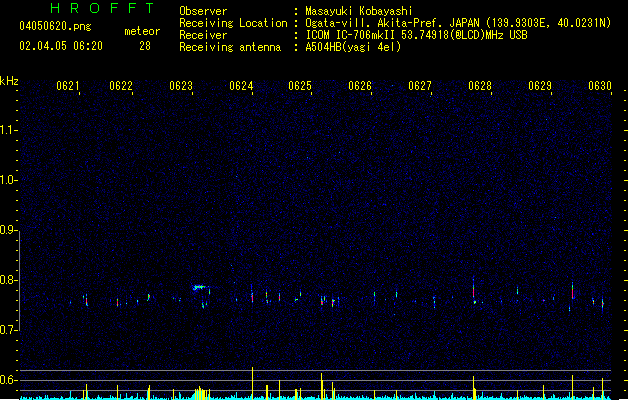This screenshot has height=400, width=629.
Task: Click the timestamp 02.04.05 06:20
Action: [61, 46]
